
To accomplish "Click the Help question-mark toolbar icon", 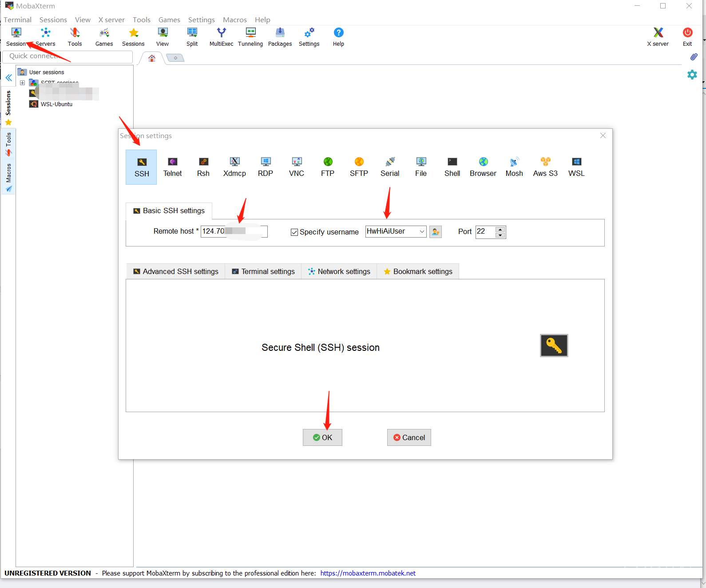I will (338, 37).
